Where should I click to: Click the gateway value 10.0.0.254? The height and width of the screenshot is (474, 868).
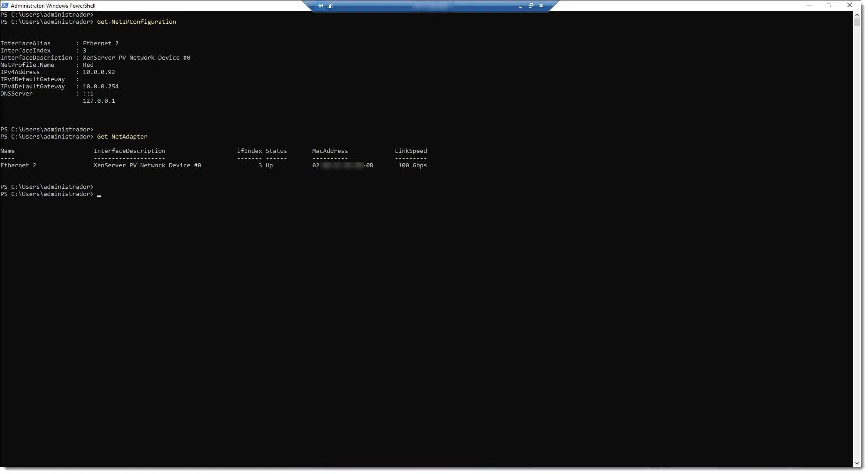pyautogui.click(x=100, y=86)
